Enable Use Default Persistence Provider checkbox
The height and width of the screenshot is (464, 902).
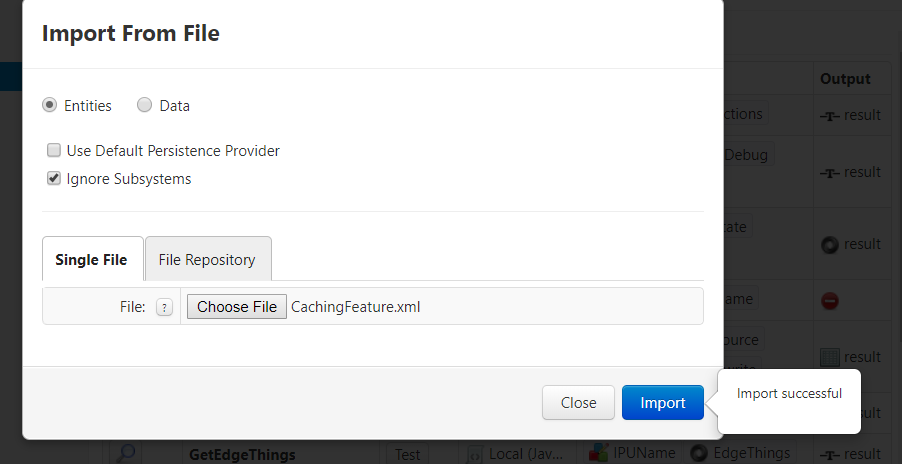53,150
